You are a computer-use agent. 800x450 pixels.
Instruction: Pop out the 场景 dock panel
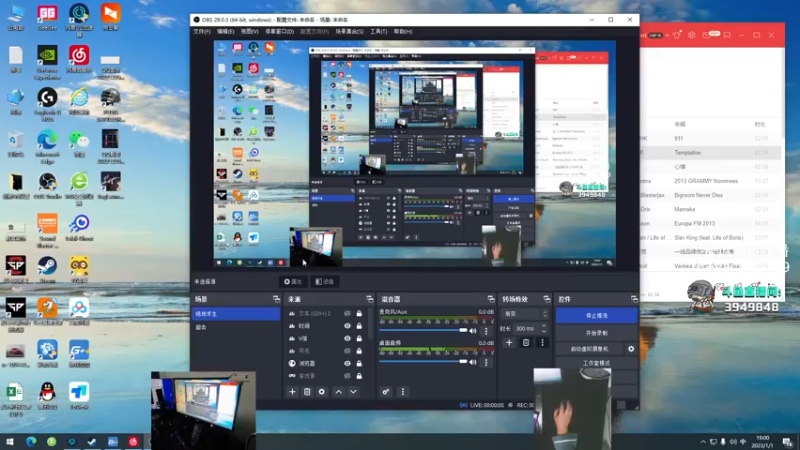coord(276,299)
